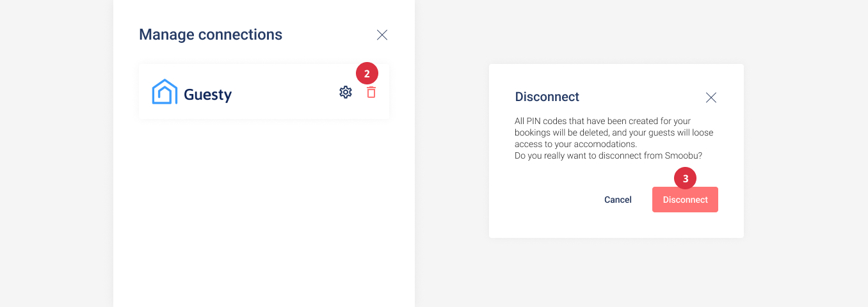This screenshot has height=307, width=868.
Task: Click gray backdrop between the two panels
Action: (451, 153)
